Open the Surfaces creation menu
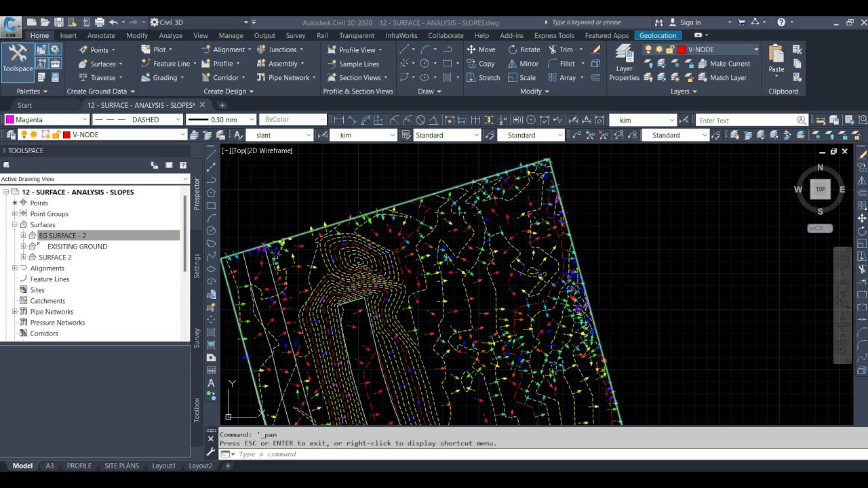The height and width of the screenshot is (488, 868). coord(100,64)
